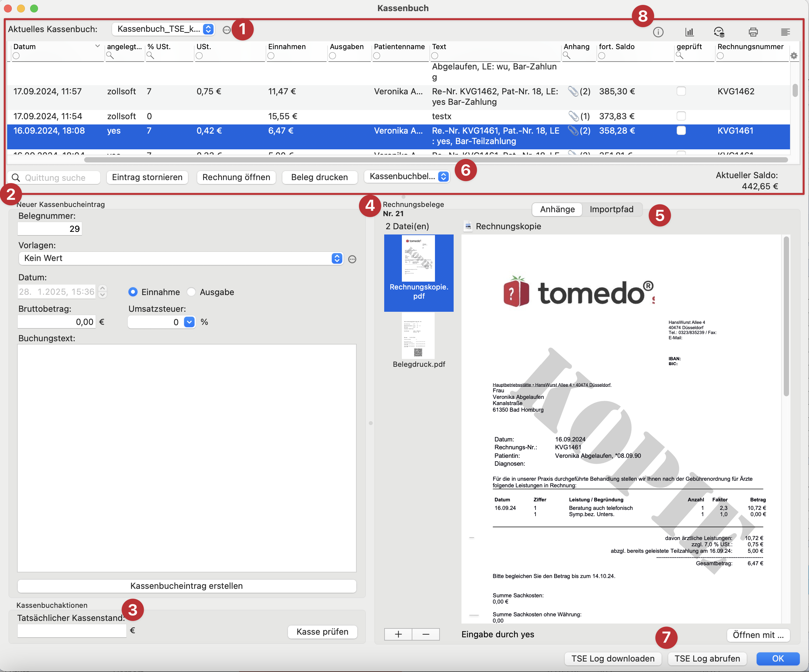Image resolution: width=809 pixels, height=672 pixels.
Task: Select Rechnungskopie.pdf thumbnail
Action: pos(419,273)
